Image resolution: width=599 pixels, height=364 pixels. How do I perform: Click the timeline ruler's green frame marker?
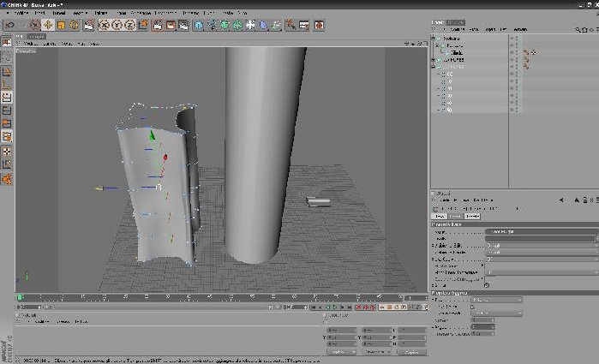(20, 297)
